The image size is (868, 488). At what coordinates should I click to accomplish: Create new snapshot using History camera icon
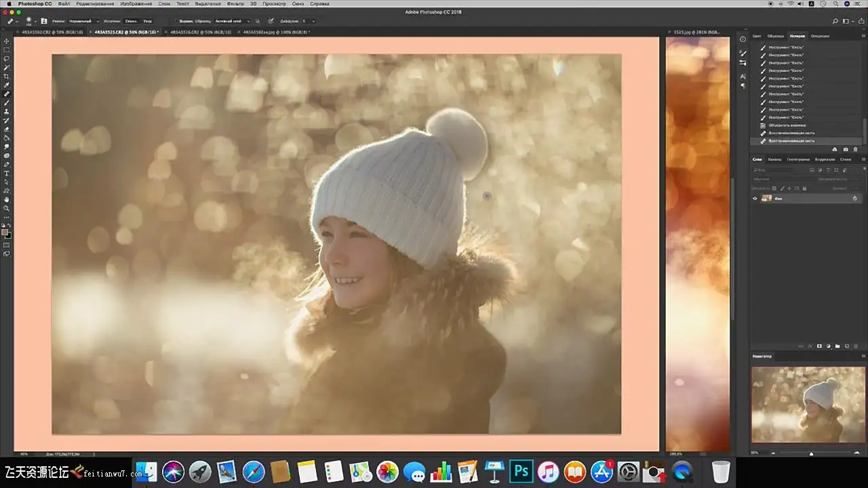pyautogui.click(x=846, y=149)
